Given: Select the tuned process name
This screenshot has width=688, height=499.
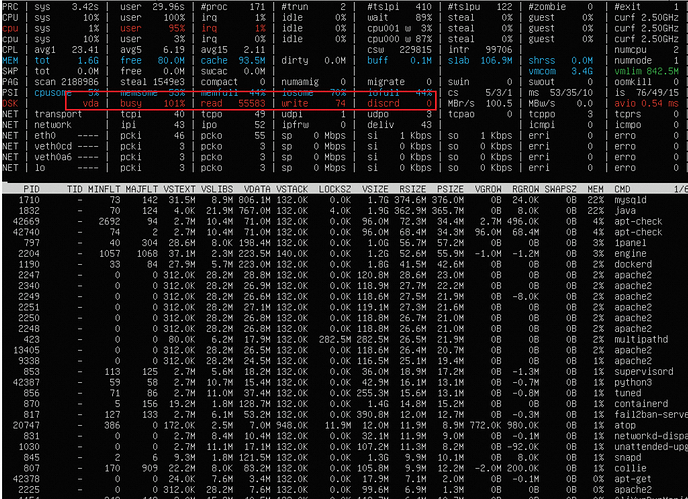Looking at the screenshot, I should [627, 393].
